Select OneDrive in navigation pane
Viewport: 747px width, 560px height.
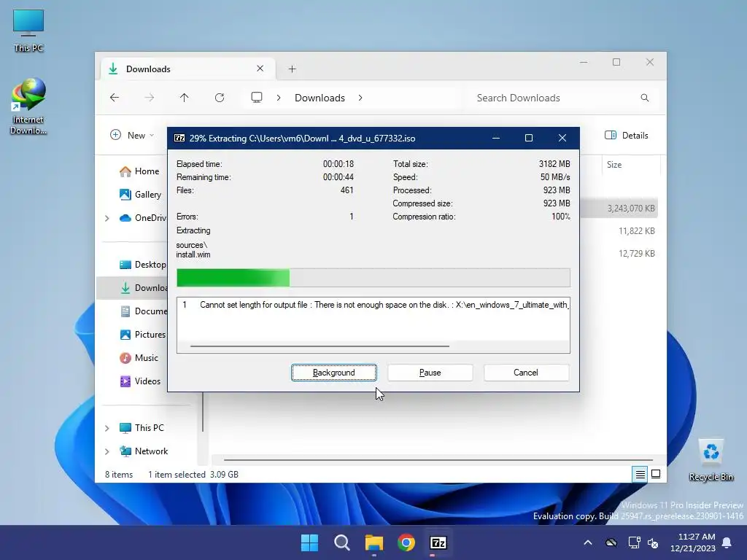143,217
